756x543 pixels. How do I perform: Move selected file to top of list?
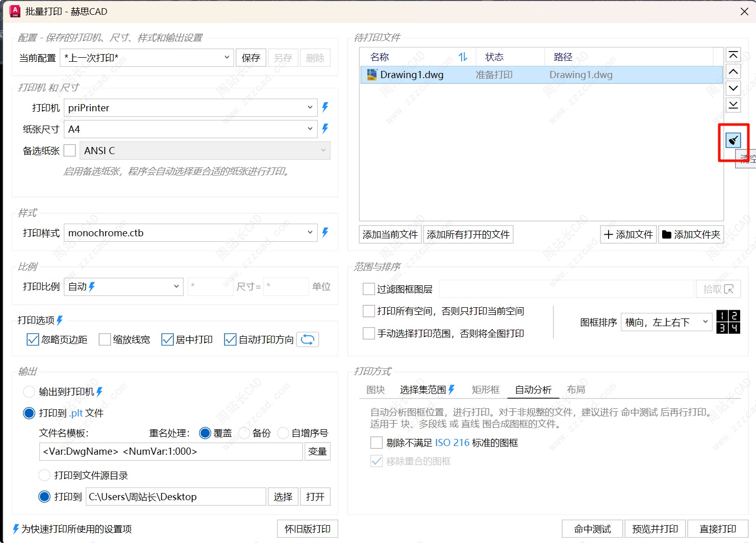click(733, 55)
